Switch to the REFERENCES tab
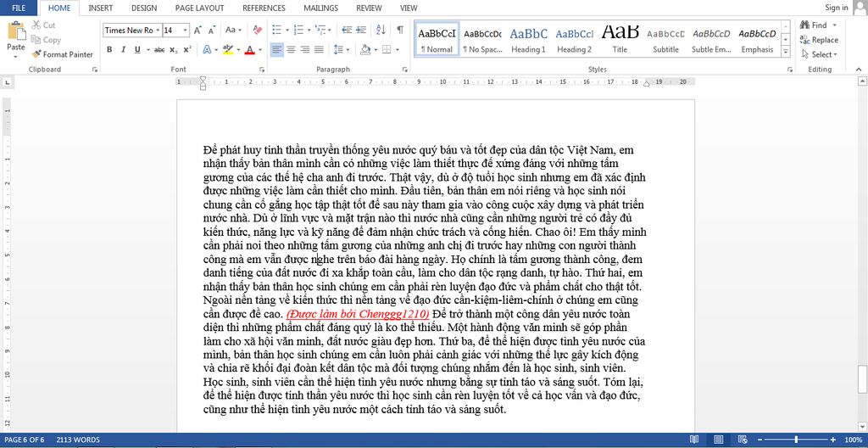The height and width of the screenshot is (448, 868). coord(264,8)
